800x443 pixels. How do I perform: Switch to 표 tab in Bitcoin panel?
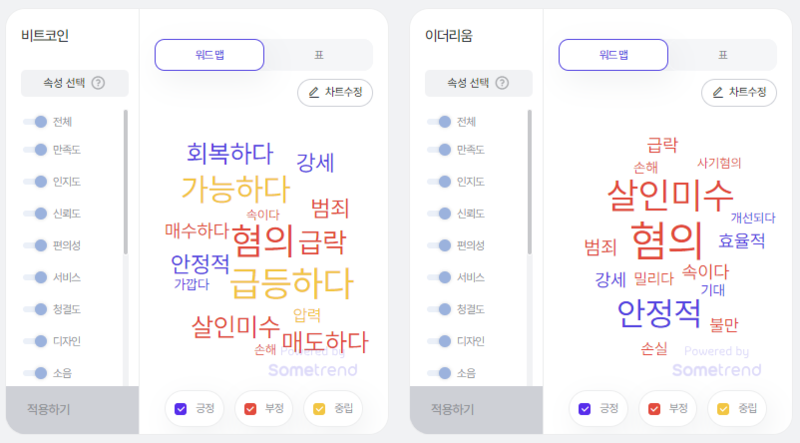[x=319, y=55]
